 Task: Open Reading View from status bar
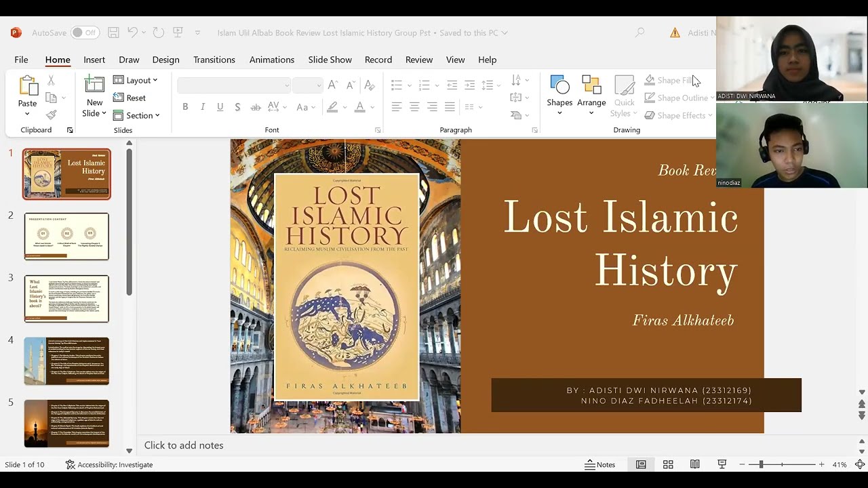(695, 464)
